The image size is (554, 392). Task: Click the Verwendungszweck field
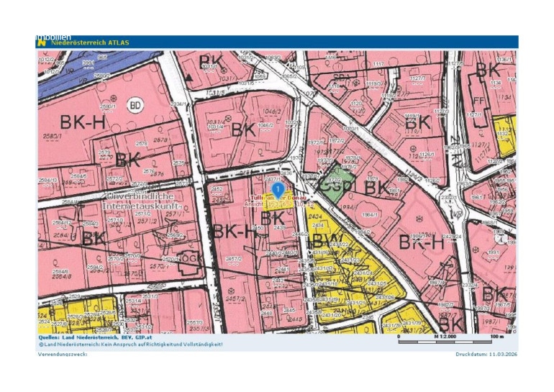point(63,355)
